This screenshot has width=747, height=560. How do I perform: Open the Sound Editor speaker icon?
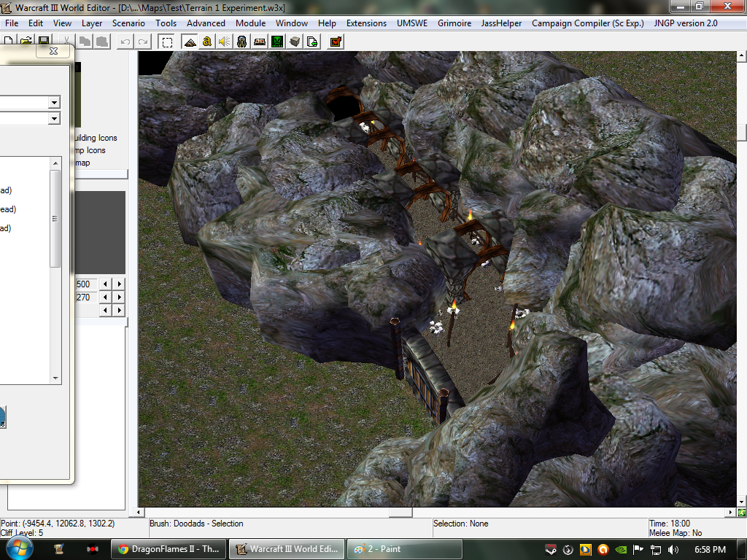click(225, 42)
